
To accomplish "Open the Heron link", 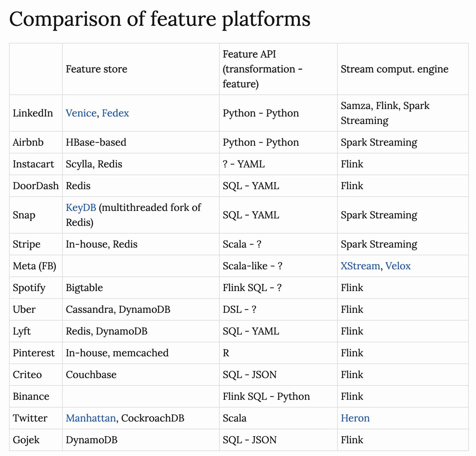I will [355, 418].
